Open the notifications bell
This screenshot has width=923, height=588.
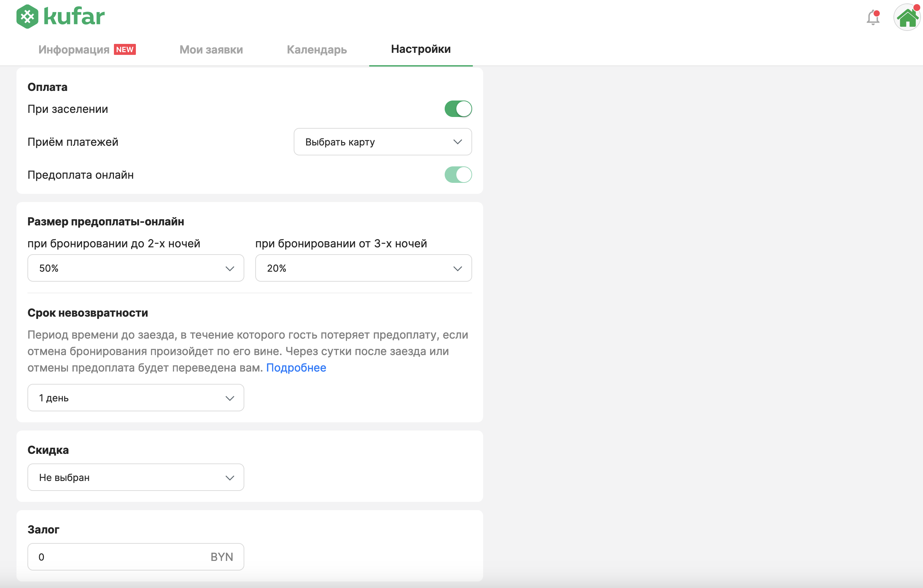pyautogui.click(x=873, y=17)
